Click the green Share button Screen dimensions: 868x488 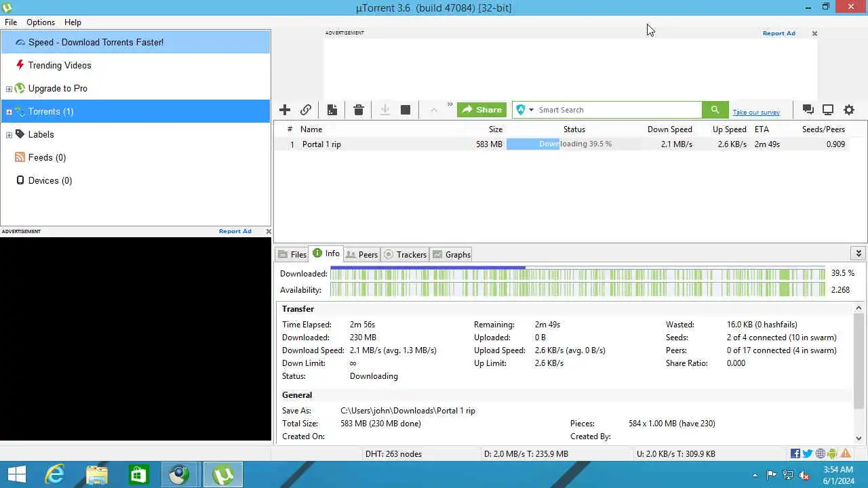coord(481,110)
